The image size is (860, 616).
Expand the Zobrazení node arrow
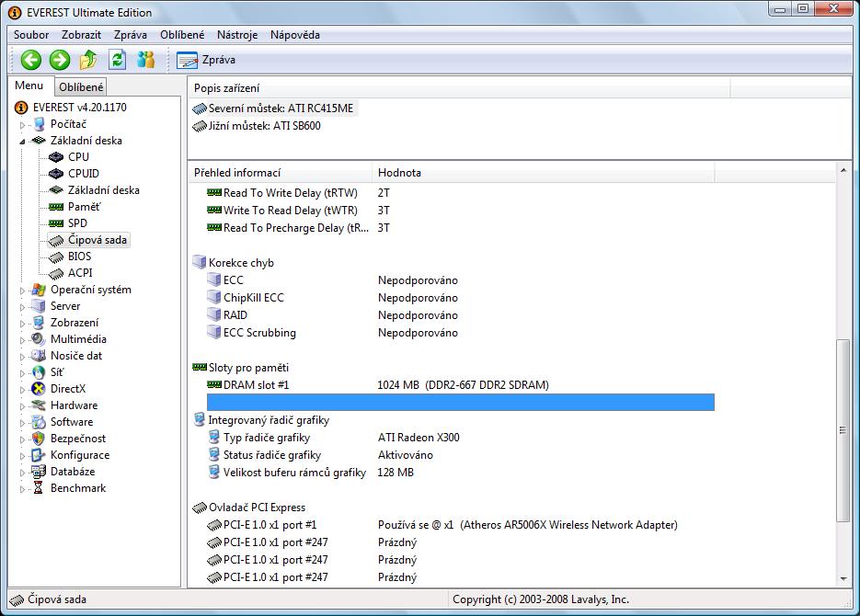coord(22,324)
